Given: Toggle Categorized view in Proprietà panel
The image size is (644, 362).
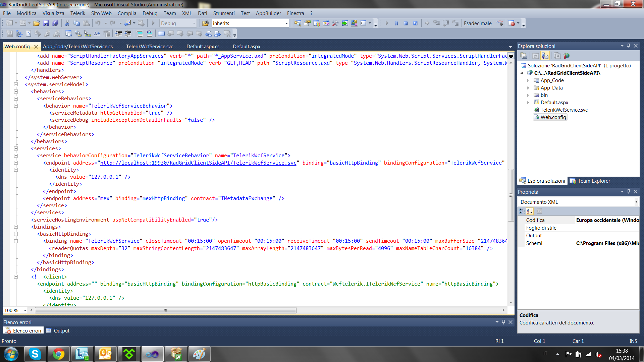Looking at the screenshot, I should tap(522, 211).
